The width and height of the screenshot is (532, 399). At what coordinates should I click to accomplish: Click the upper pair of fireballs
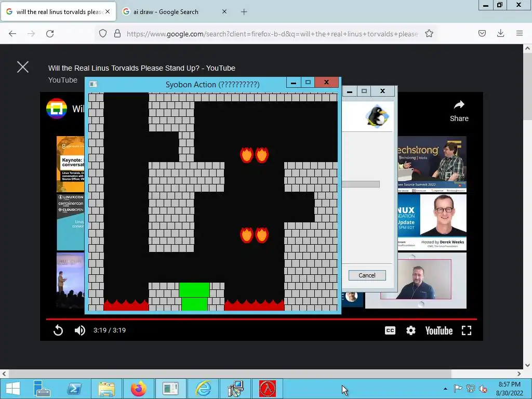(254, 155)
